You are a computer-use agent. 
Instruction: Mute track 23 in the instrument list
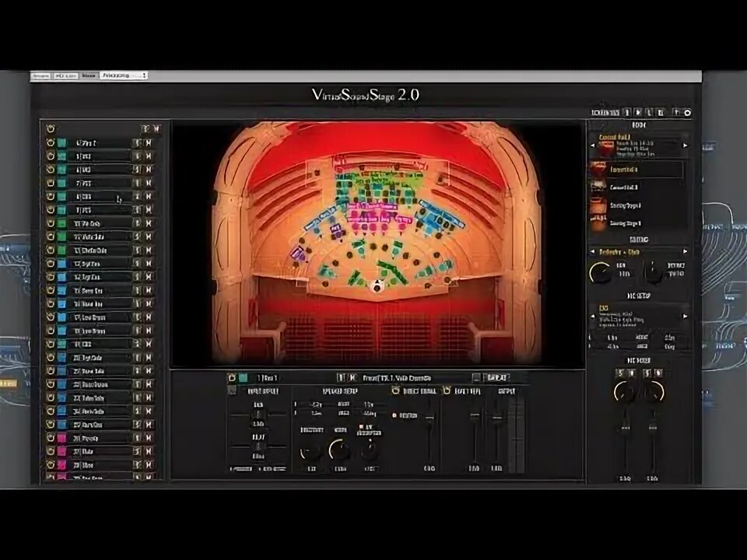coord(149,397)
